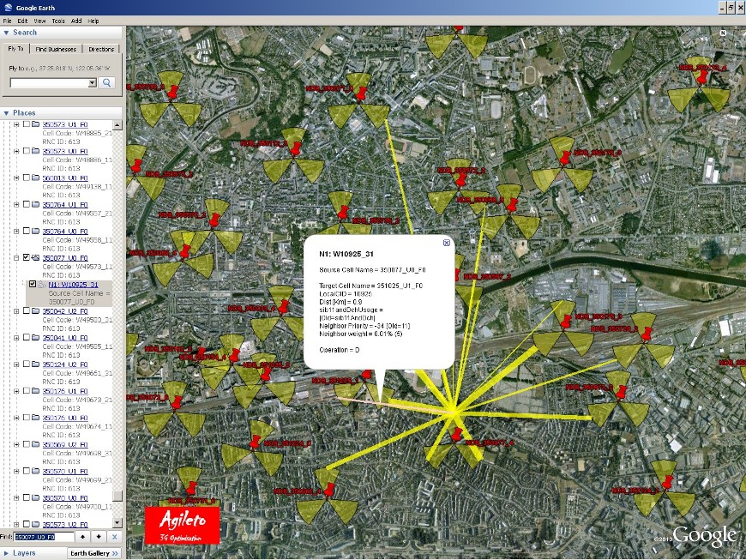Click the find next down-arrow button
This screenshot has height=560, width=746.
(98, 537)
